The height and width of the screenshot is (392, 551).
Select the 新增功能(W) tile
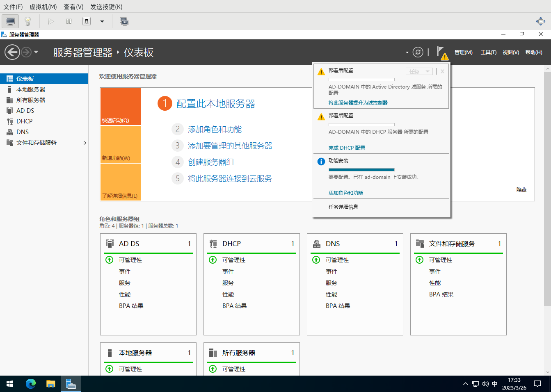click(121, 144)
